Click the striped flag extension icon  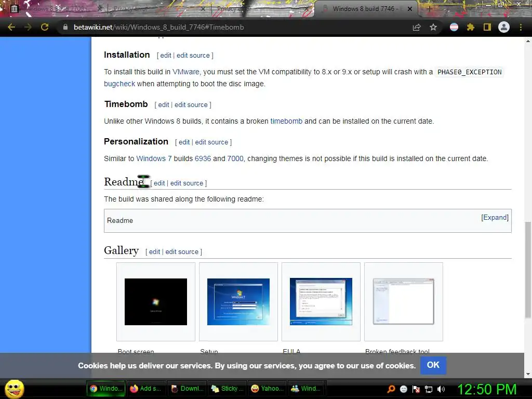(454, 27)
